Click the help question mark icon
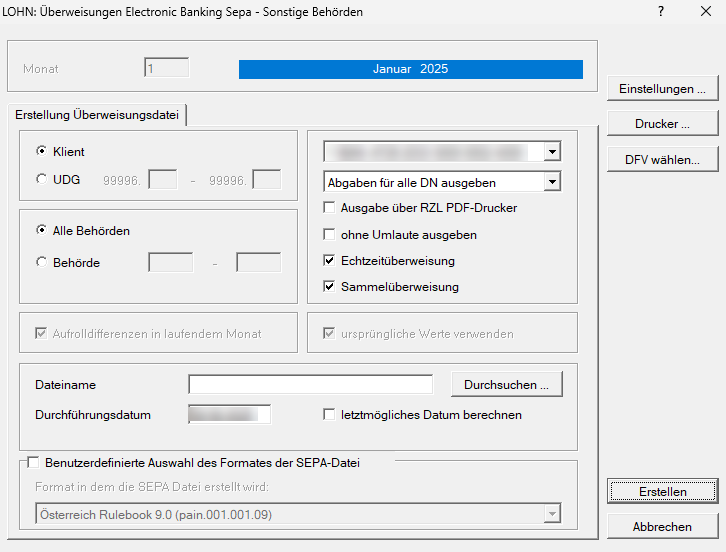Image resolution: width=726 pixels, height=552 pixels. click(x=661, y=12)
